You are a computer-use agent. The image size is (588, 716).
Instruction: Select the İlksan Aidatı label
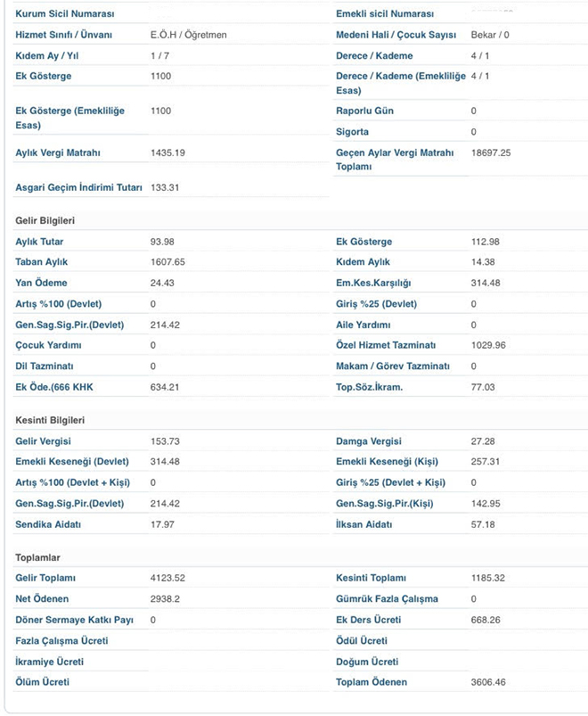point(363,524)
